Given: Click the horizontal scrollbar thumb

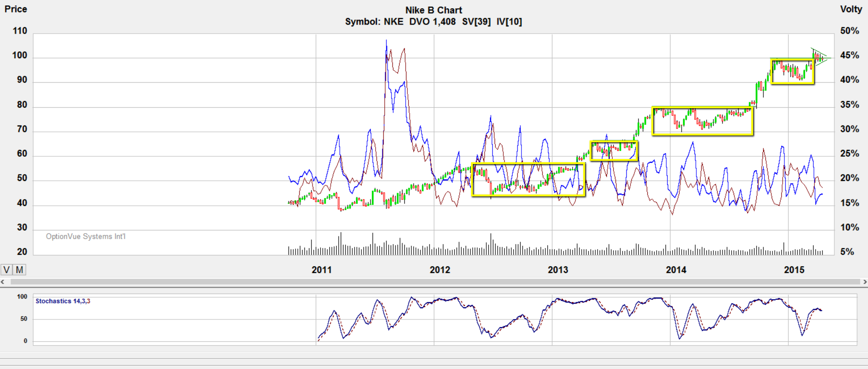Looking at the screenshot, I should coord(435,282).
